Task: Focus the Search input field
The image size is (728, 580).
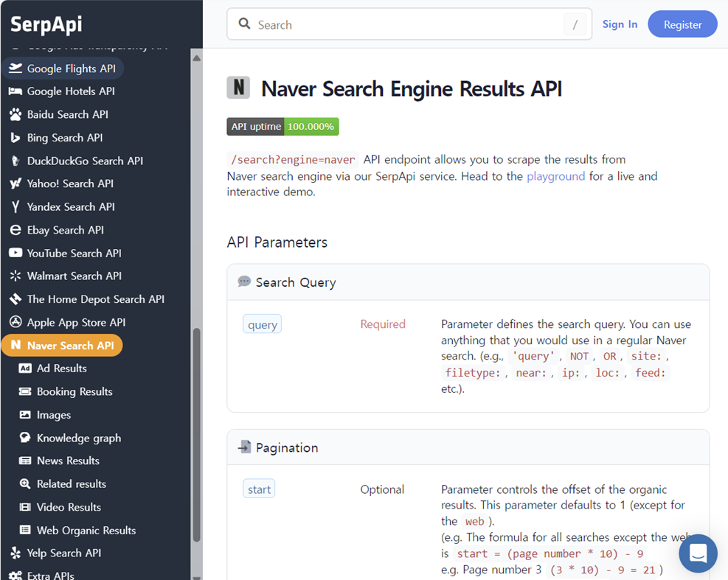Action: (409, 24)
